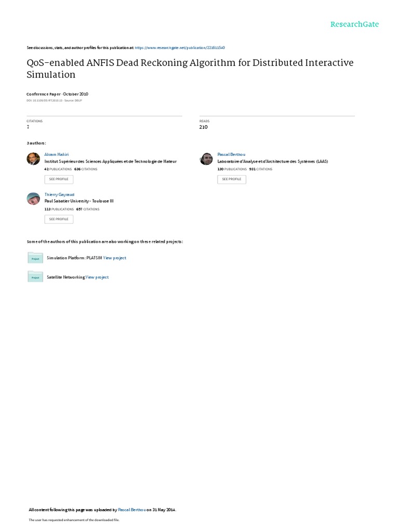Screen dimensions: 399x532
Task: Click Thierry Gayraud's profile photo
Action: (33, 198)
